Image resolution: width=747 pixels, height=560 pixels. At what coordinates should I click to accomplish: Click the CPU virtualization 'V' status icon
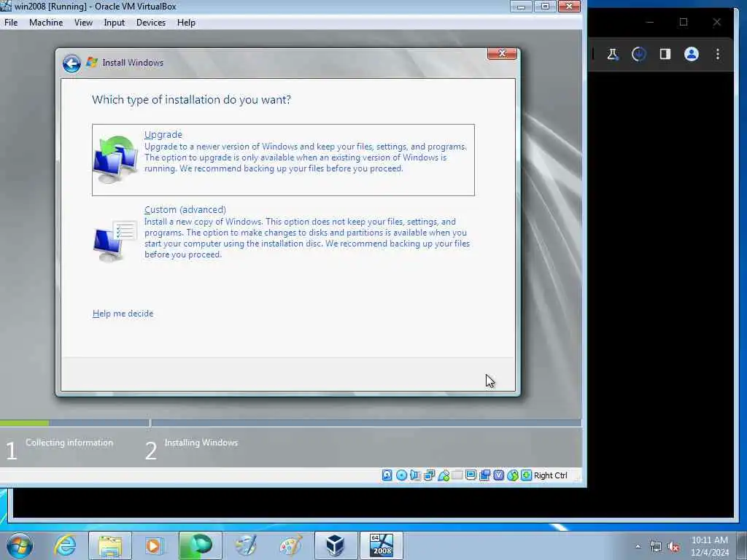click(x=499, y=475)
